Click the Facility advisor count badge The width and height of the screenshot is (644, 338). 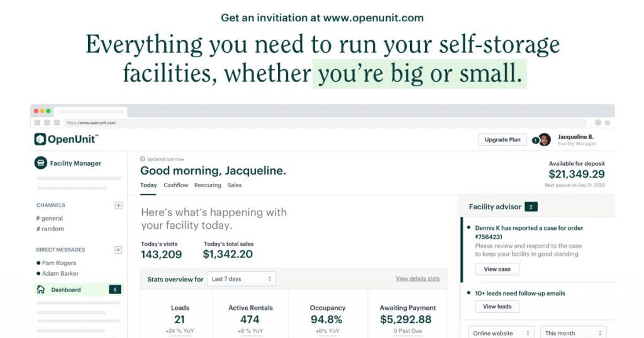(x=531, y=207)
